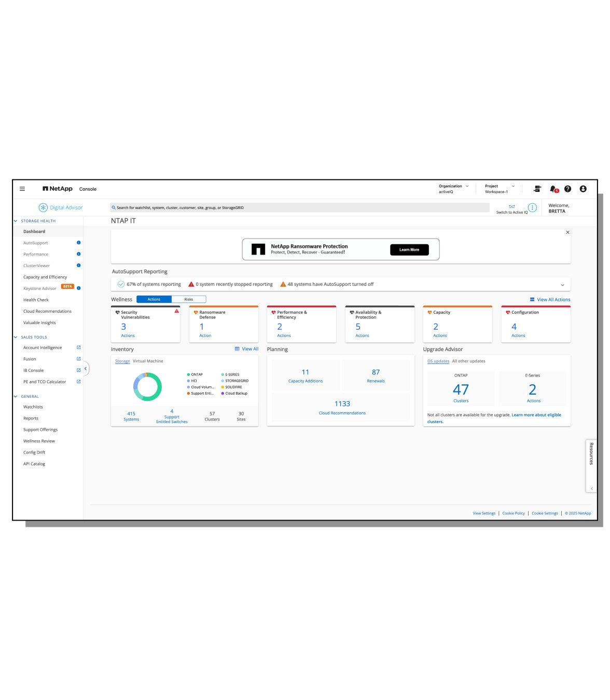
Task: Click the orange triangle for AutoSupport turned off
Action: (x=283, y=284)
